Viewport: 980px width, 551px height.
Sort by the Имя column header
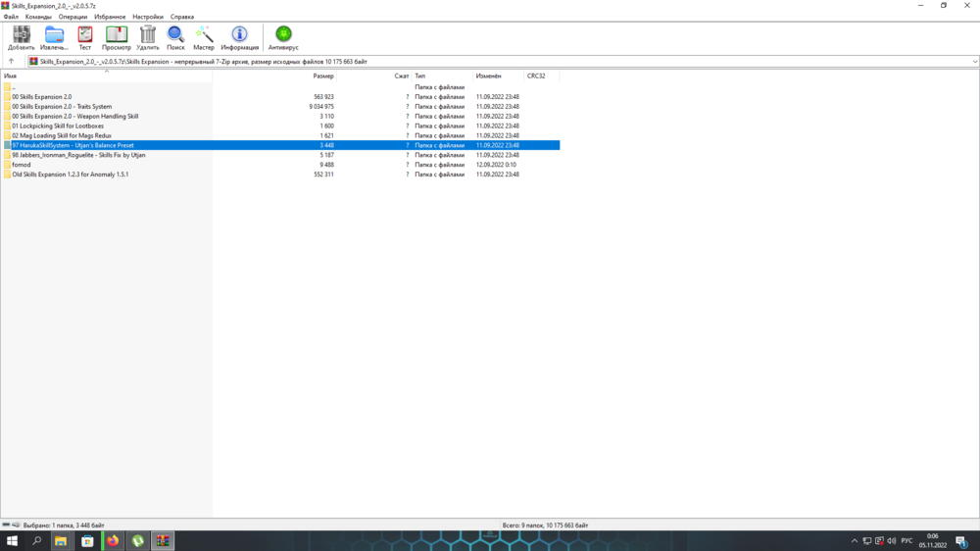106,75
